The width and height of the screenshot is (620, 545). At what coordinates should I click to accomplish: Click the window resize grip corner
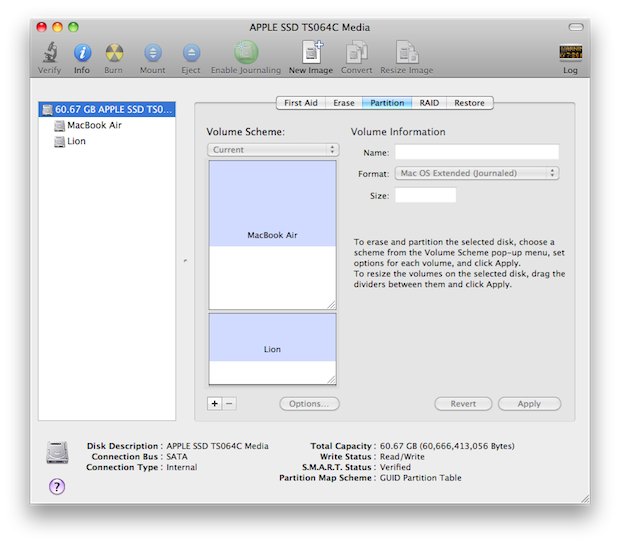coord(585,498)
